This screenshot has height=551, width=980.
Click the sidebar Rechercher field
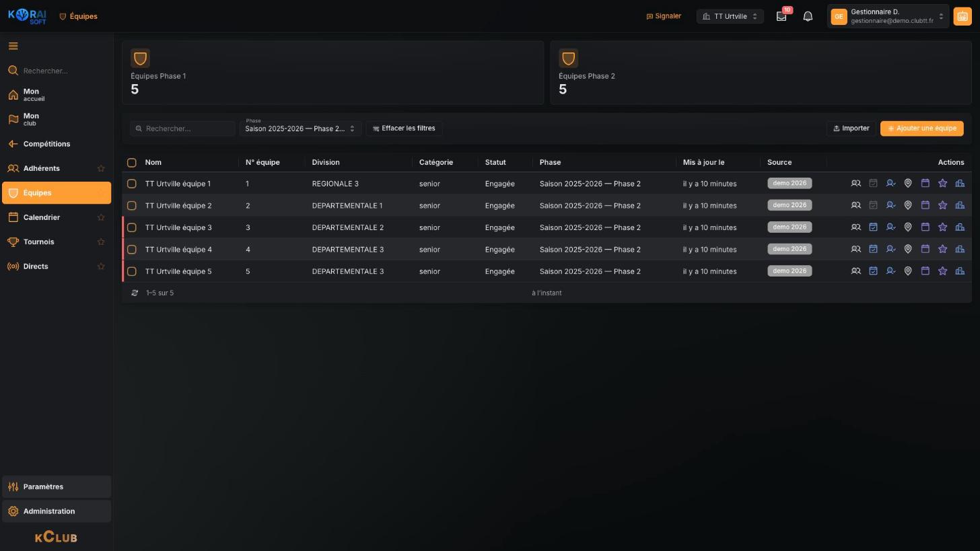coord(57,71)
